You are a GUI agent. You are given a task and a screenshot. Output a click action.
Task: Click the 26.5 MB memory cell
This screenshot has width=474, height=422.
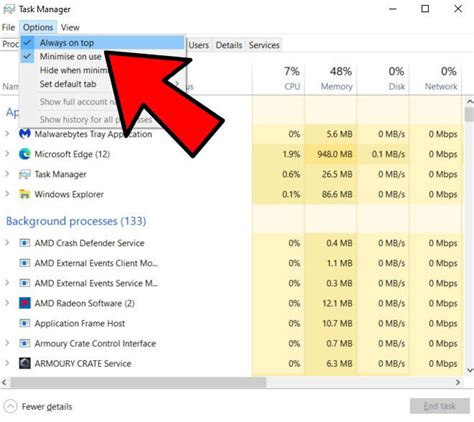coord(330,174)
